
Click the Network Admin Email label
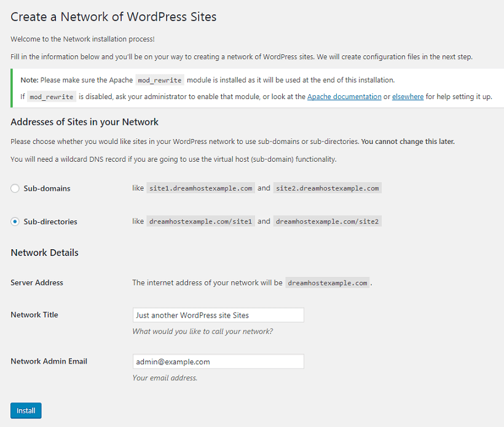click(x=49, y=361)
